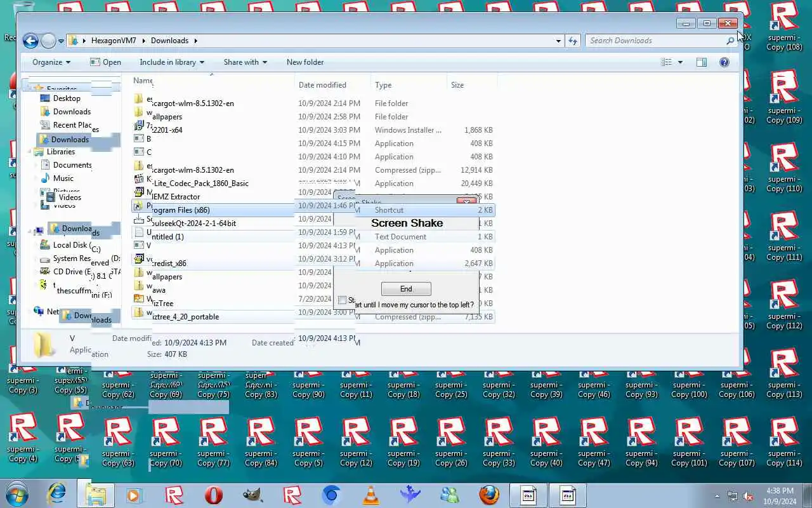Open Local Disk (C:) in the sidebar

click(70, 245)
